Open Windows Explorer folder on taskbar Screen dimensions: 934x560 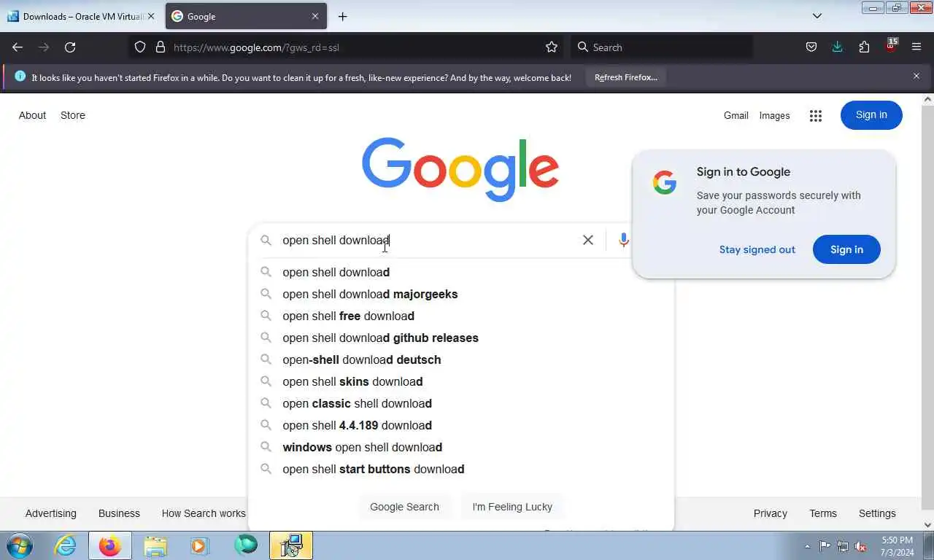click(x=155, y=545)
